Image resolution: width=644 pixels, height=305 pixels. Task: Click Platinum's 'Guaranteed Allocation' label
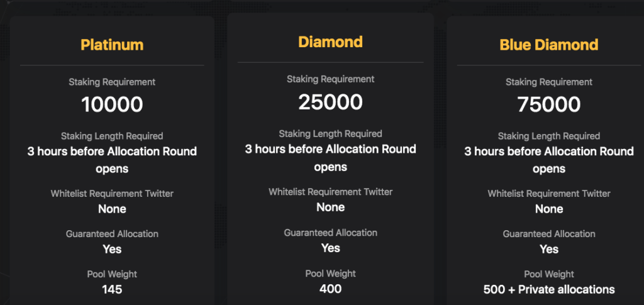pos(112,234)
